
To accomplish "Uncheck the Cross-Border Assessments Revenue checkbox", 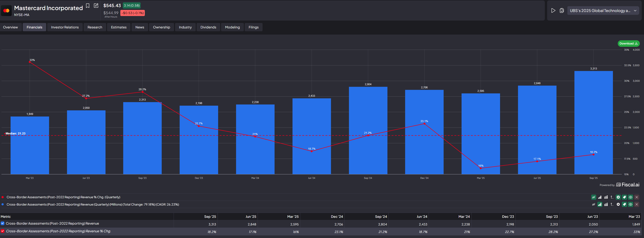I will (x=3, y=224).
